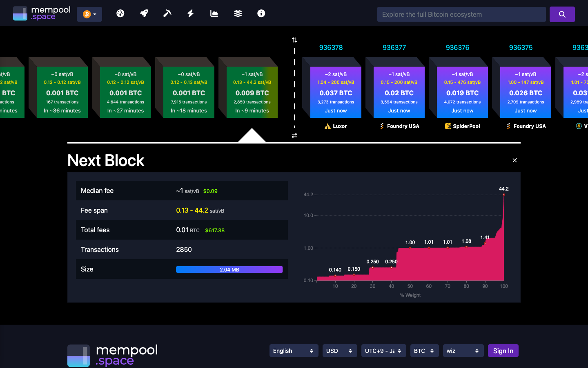Click the Bitcoin ecosystem search field

(x=461, y=14)
